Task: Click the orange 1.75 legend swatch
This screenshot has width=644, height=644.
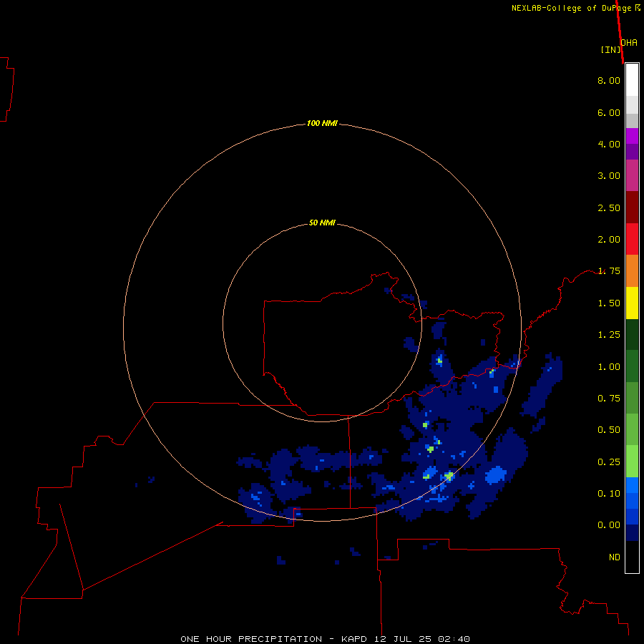Action: (x=632, y=270)
